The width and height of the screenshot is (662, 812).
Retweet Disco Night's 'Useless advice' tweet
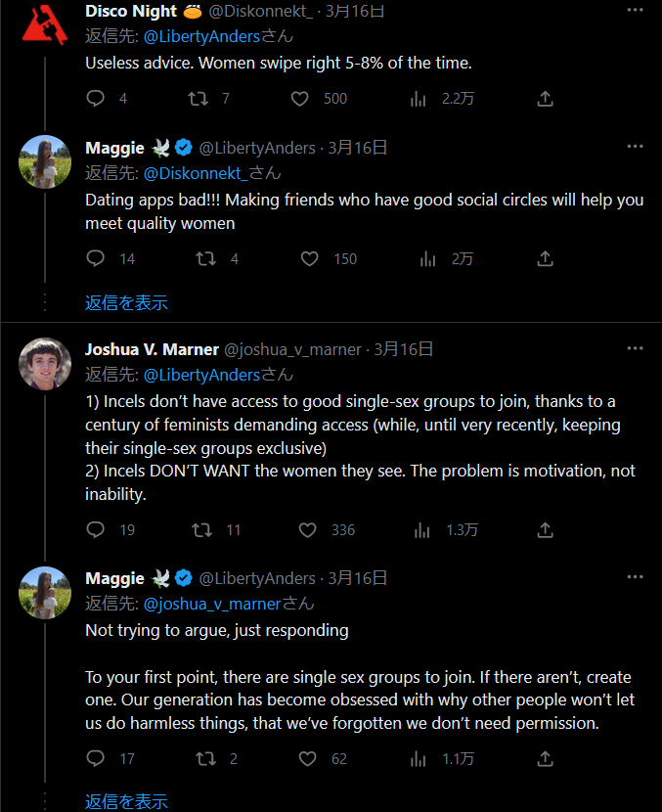pos(198,99)
